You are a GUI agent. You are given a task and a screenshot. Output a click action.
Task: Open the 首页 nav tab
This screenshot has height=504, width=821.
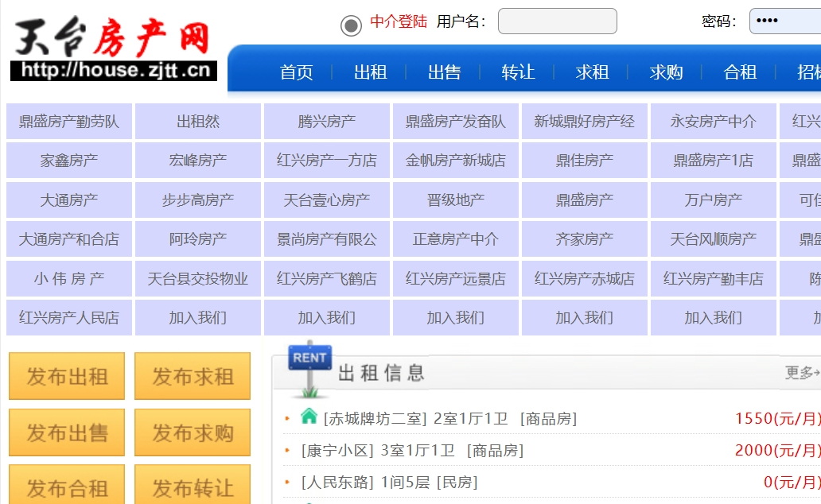pyautogui.click(x=296, y=72)
